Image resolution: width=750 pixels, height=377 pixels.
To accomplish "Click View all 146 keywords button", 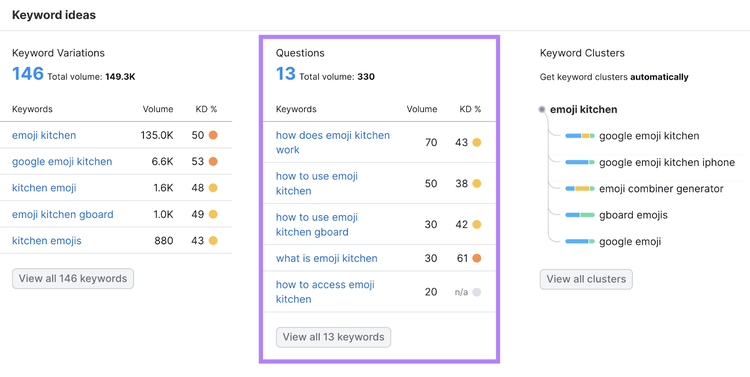I will pyautogui.click(x=73, y=278).
